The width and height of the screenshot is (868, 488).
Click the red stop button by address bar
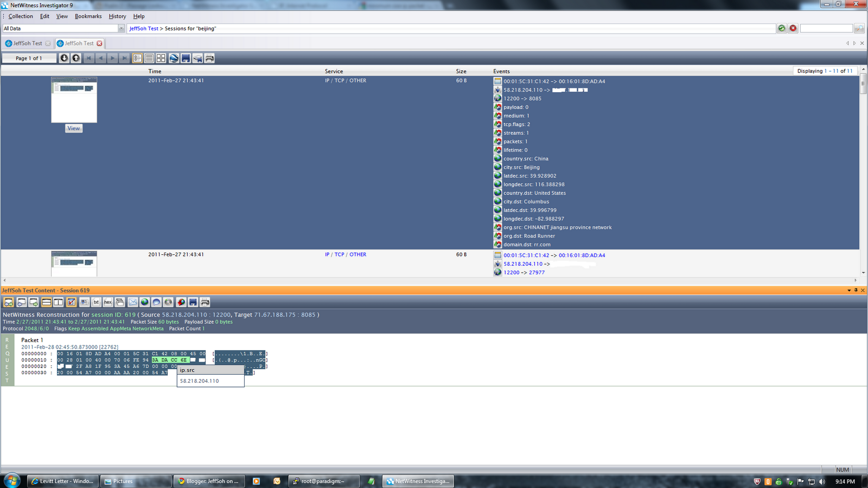[x=793, y=28]
